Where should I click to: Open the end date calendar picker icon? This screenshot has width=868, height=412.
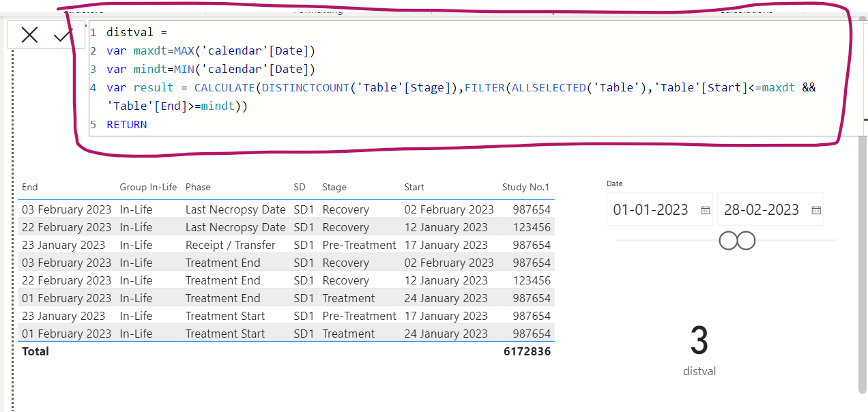tap(816, 210)
